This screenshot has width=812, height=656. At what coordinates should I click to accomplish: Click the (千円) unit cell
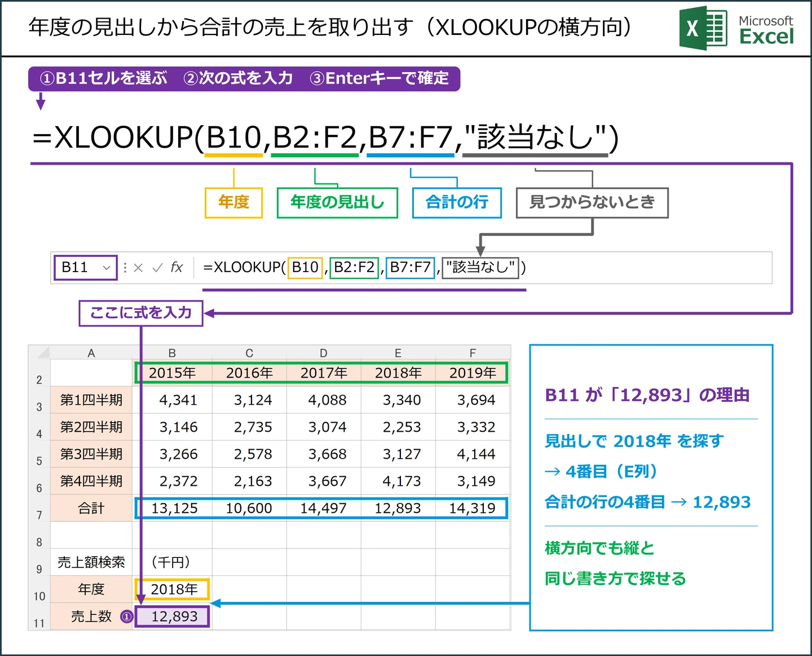tap(173, 562)
